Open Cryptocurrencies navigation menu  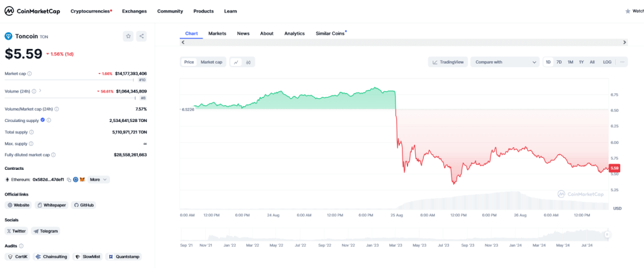(x=91, y=11)
